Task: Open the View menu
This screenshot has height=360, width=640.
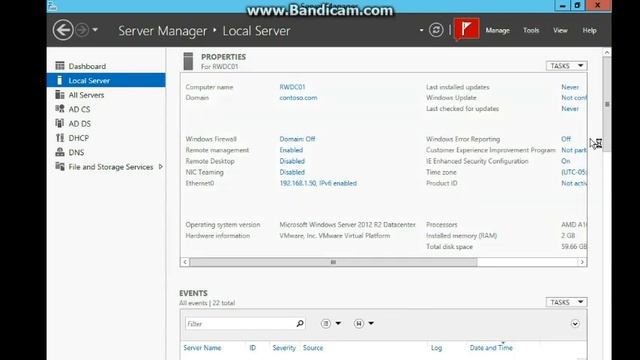Action: (560, 31)
